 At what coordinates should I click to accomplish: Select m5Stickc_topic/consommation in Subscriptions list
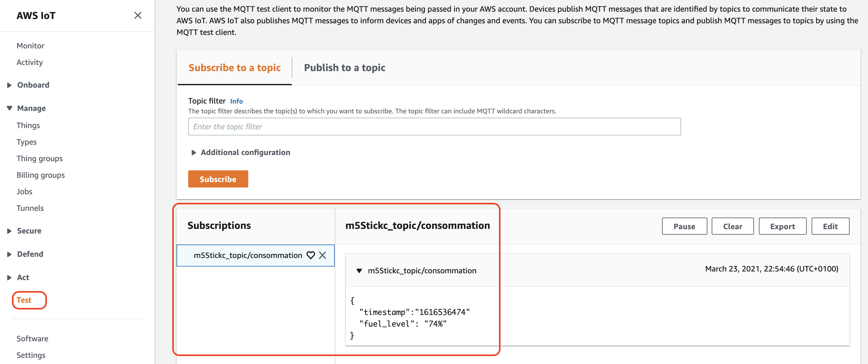pos(248,255)
